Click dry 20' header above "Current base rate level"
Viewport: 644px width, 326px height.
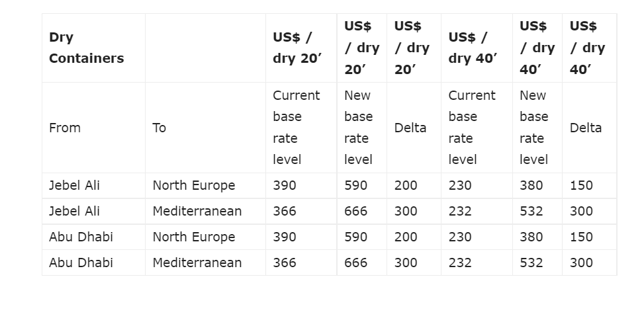pos(297,48)
